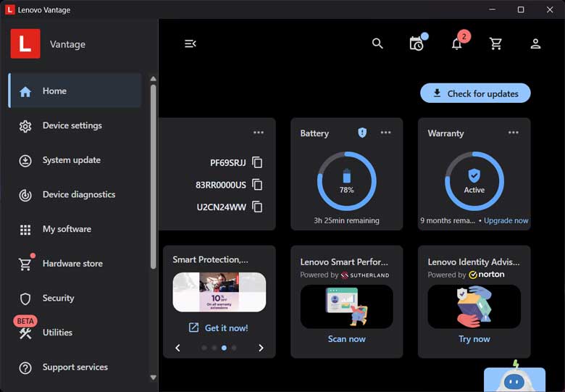The width and height of the screenshot is (565, 392).
Task: Open the calendar history icon
Action: [x=417, y=43]
